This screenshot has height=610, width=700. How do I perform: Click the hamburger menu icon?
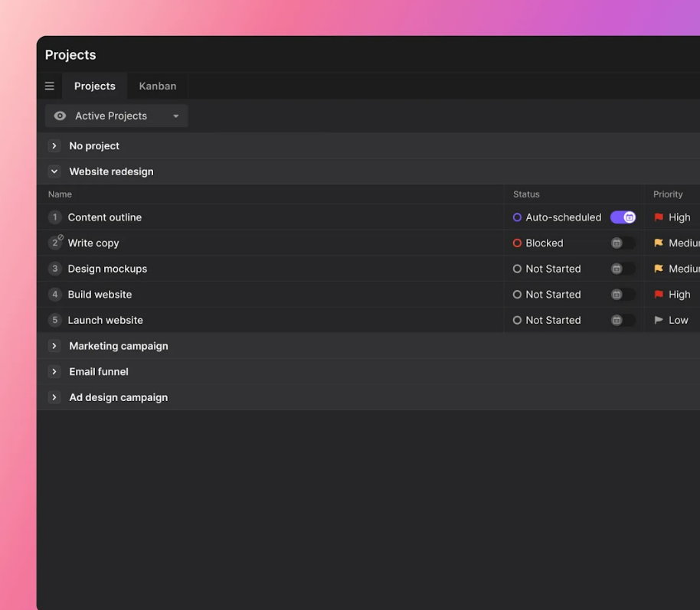coord(50,86)
